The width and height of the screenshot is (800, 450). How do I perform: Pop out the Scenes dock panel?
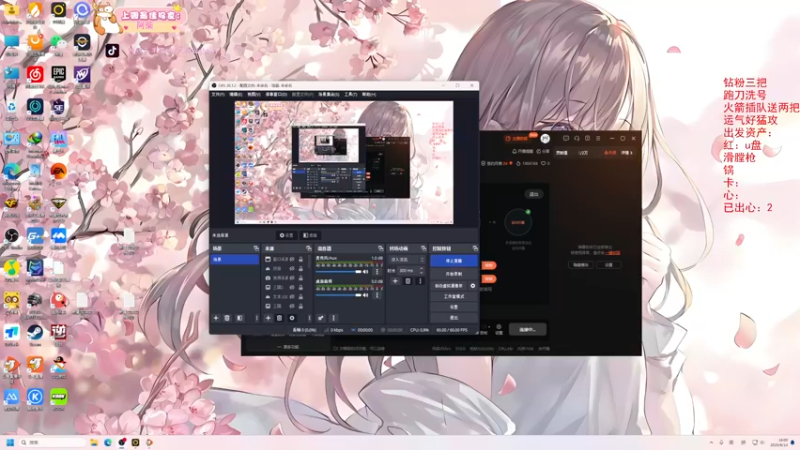(256, 248)
